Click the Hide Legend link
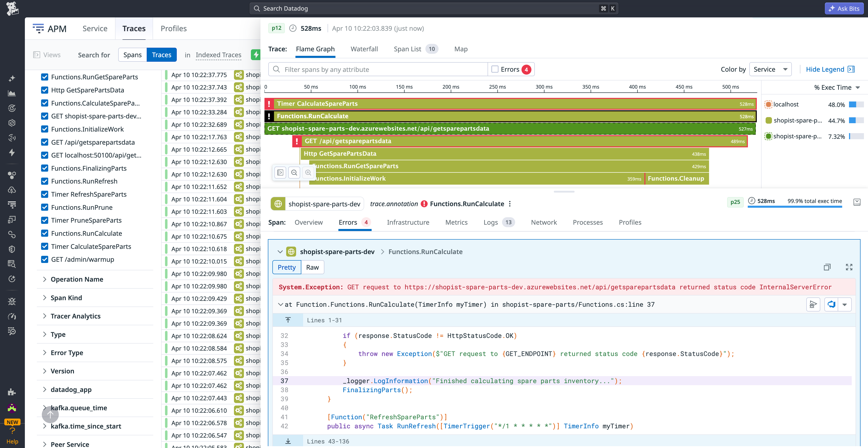This screenshot has height=448, width=868. 825,69
